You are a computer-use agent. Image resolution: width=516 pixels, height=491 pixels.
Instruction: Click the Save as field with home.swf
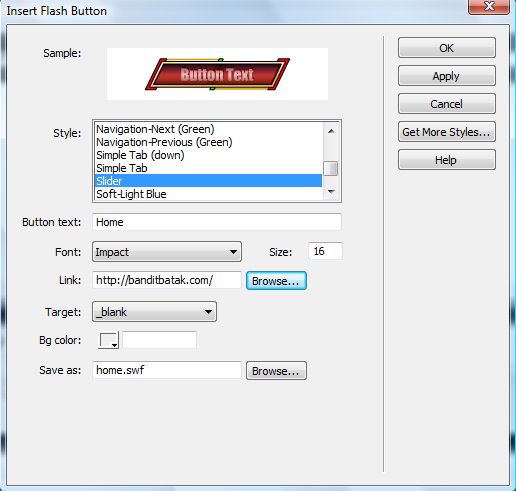[167, 370]
